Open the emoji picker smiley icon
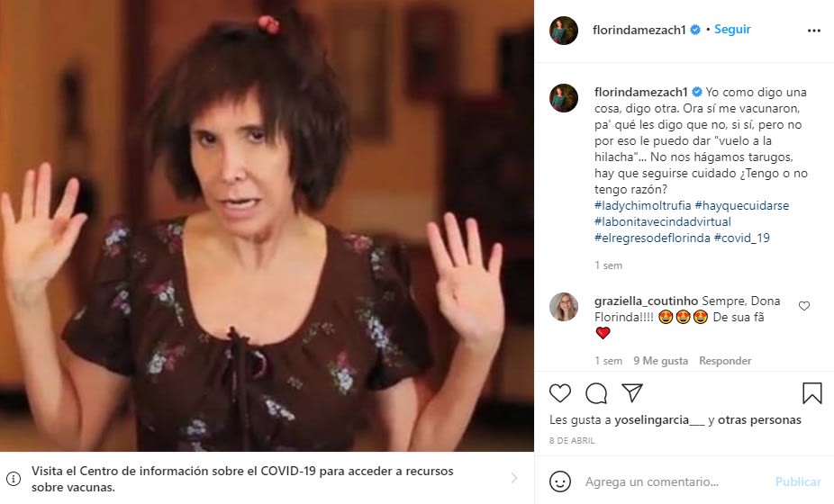 tap(559, 481)
